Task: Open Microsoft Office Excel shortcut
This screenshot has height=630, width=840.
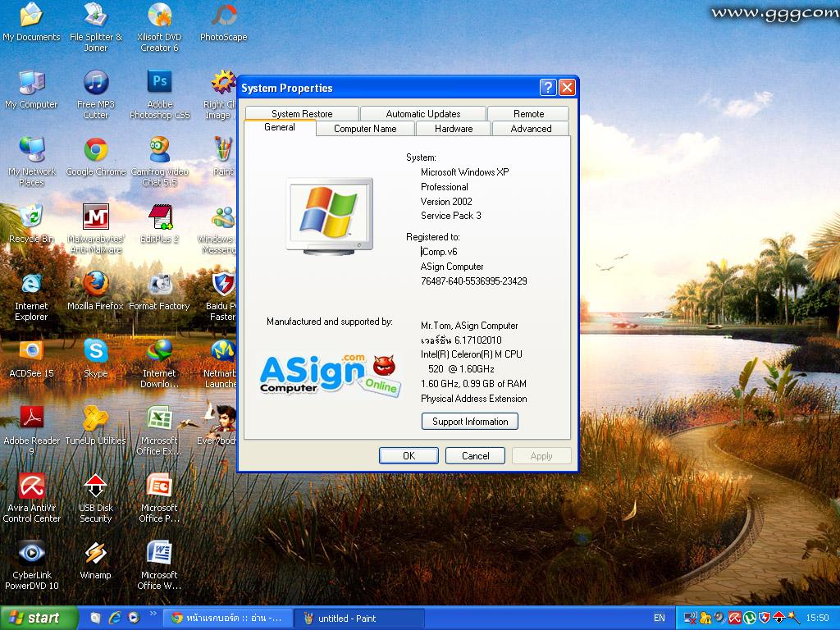Action: pyautogui.click(x=160, y=431)
